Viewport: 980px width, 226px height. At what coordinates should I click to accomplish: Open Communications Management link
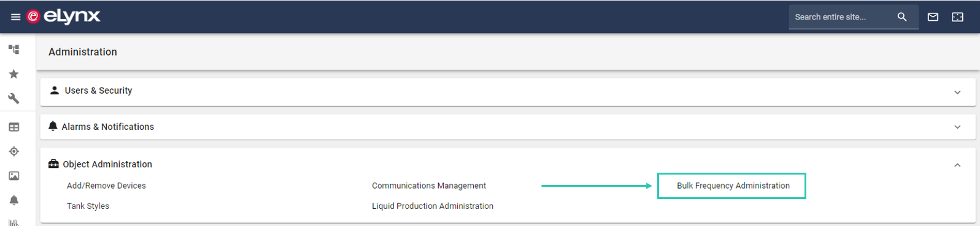[x=429, y=186]
